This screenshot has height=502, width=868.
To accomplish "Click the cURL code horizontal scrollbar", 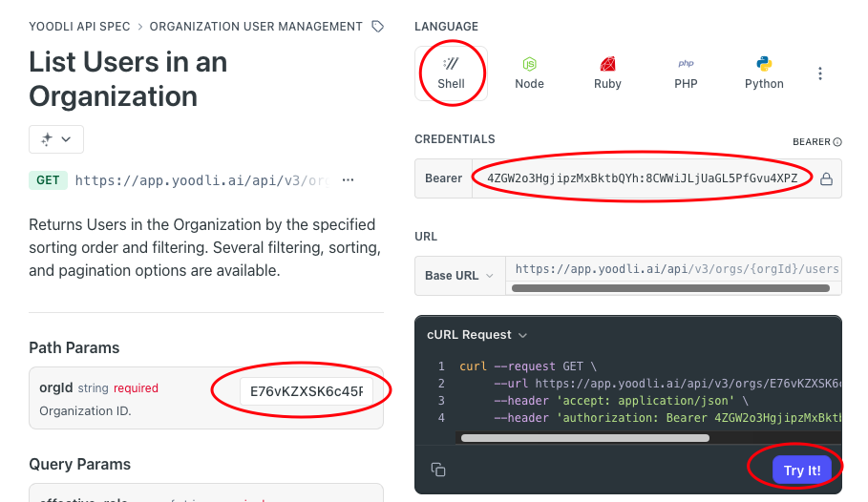I will [585, 438].
